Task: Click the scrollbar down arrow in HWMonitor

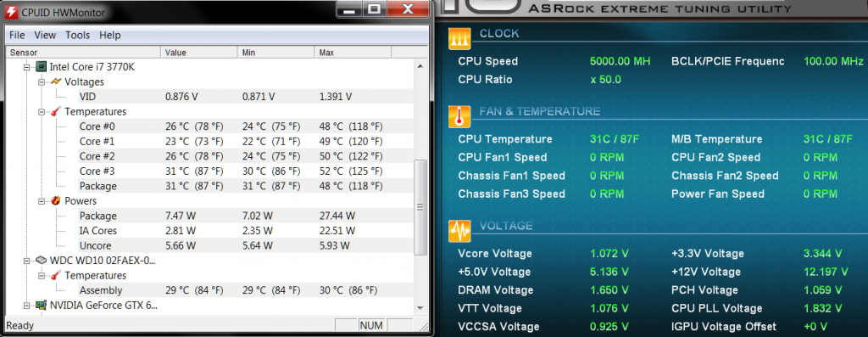Action: coord(420,307)
